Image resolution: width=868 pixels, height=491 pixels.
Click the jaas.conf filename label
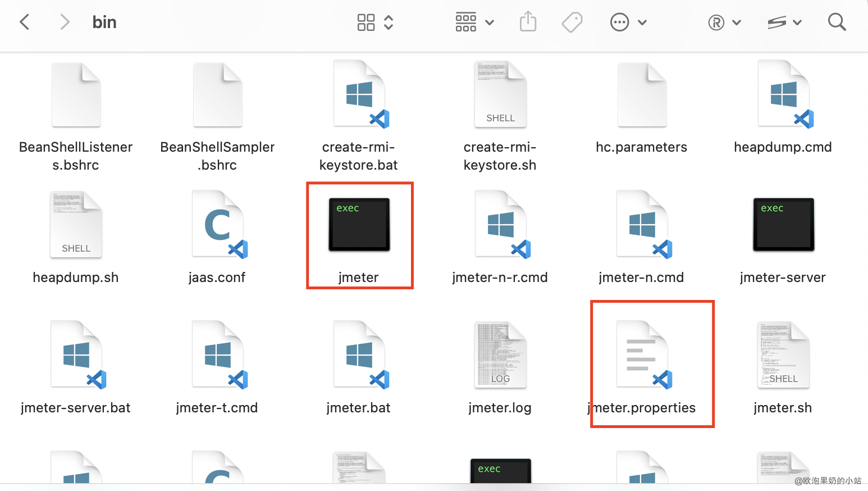point(217,278)
